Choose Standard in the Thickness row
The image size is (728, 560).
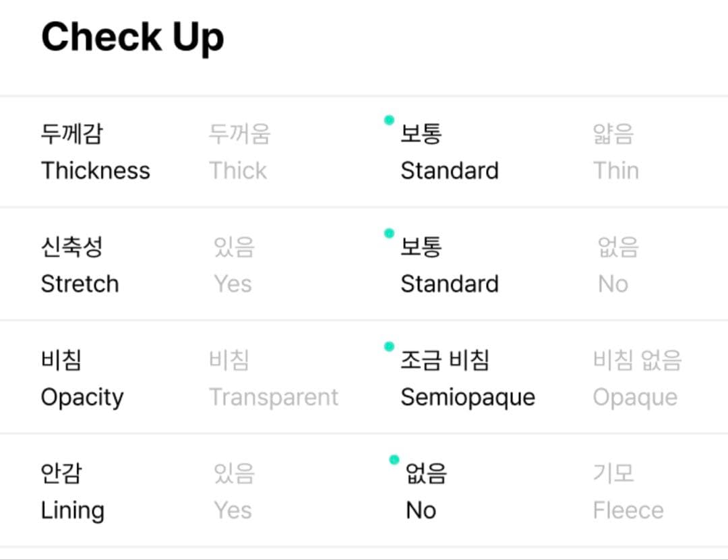449,152
